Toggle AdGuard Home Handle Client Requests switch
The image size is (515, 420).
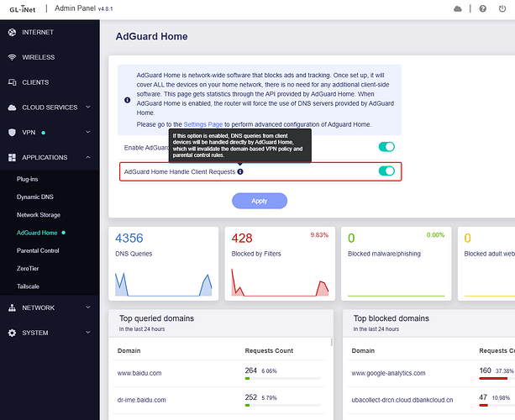386,171
